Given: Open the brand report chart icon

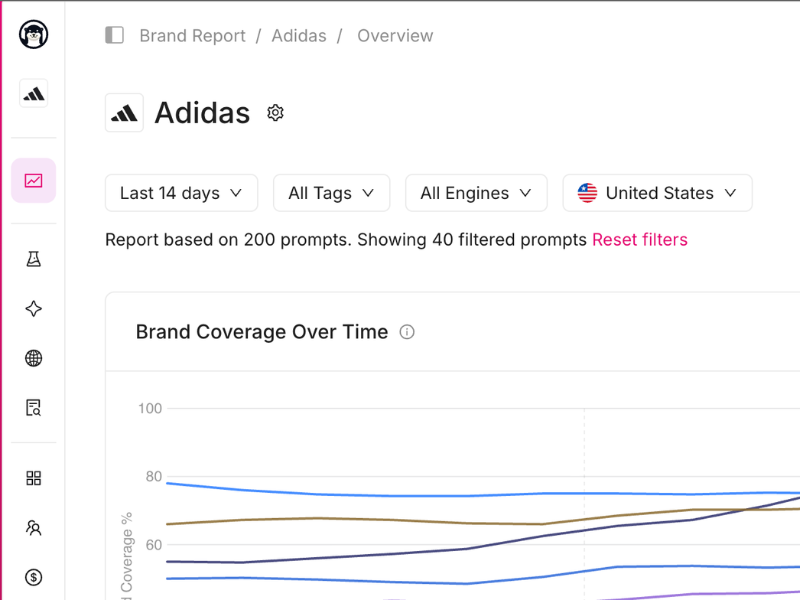Looking at the screenshot, I should point(34,181).
